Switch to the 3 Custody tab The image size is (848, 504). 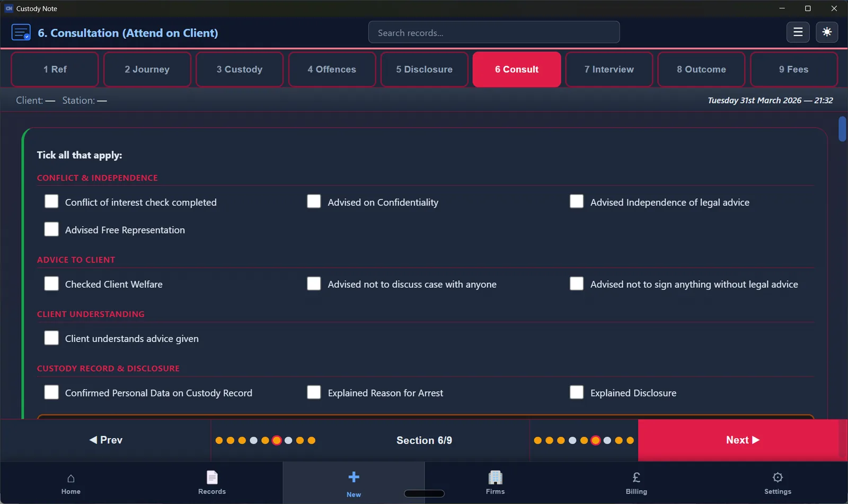239,69
